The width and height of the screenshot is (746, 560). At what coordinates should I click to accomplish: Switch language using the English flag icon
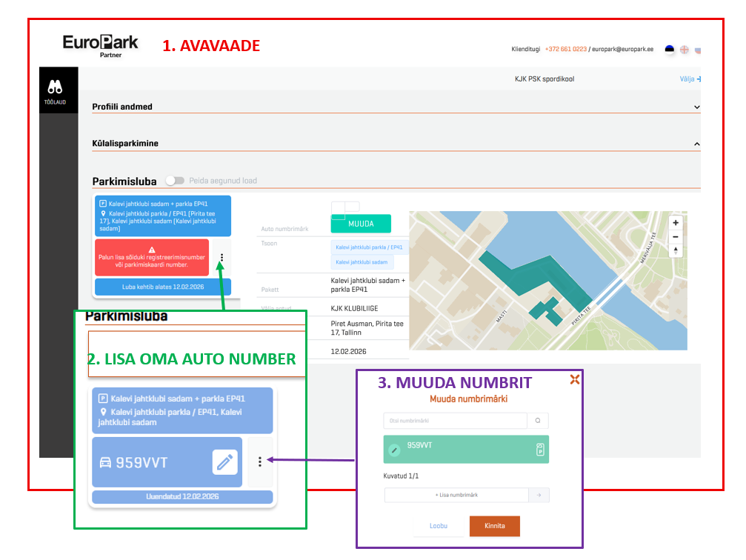pyautogui.click(x=684, y=50)
